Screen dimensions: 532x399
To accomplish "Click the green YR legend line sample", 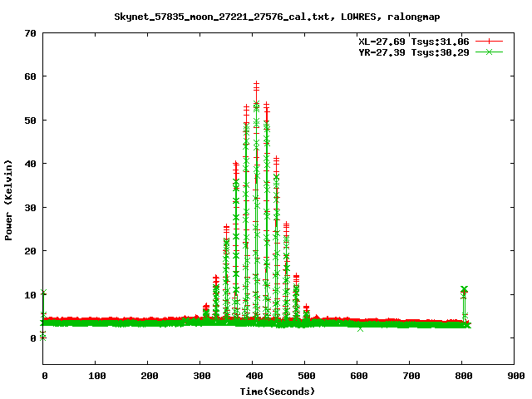I will tap(489, 52).
